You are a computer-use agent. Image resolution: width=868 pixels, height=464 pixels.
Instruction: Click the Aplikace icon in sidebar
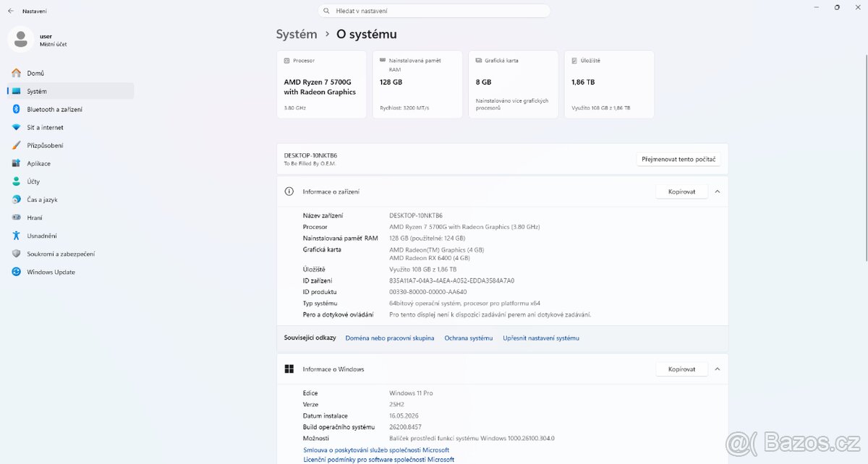click(16, 163)
